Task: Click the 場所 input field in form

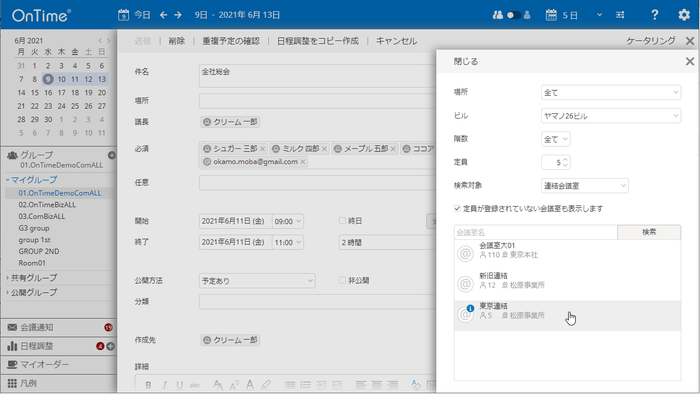Action: (x=317, y=101)
